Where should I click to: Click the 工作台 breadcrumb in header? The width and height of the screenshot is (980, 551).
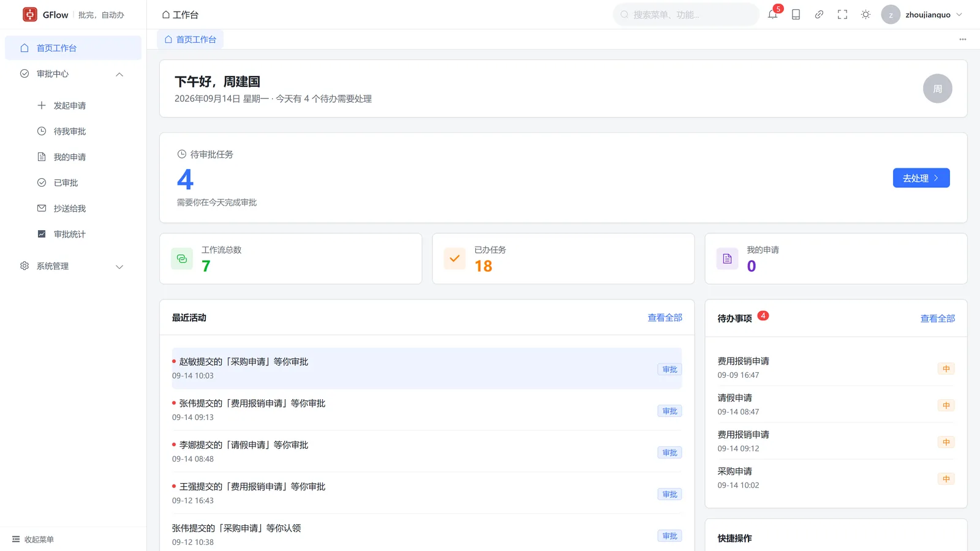tap(180, 15)
